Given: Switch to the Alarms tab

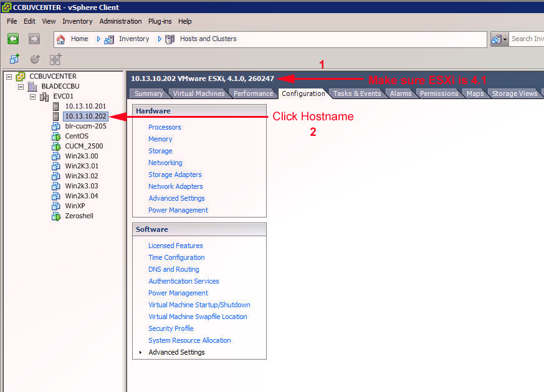Looking at the screenshot, I should click(x=401, y=93).
